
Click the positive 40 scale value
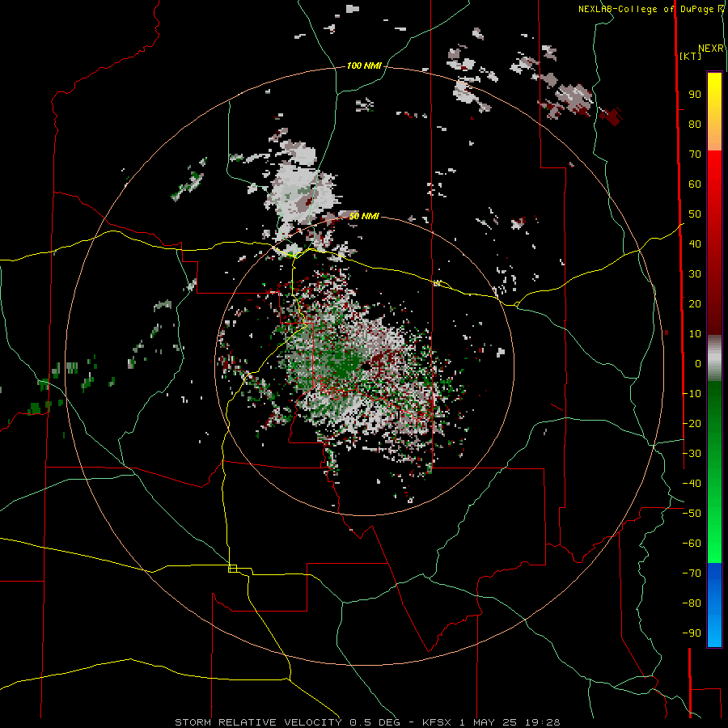pos(695,244)
